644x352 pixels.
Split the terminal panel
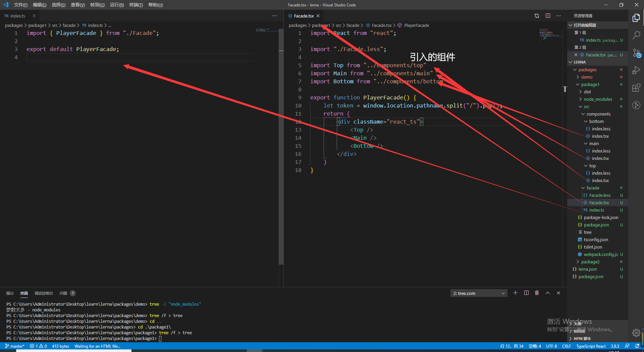(x=526, y=293)
